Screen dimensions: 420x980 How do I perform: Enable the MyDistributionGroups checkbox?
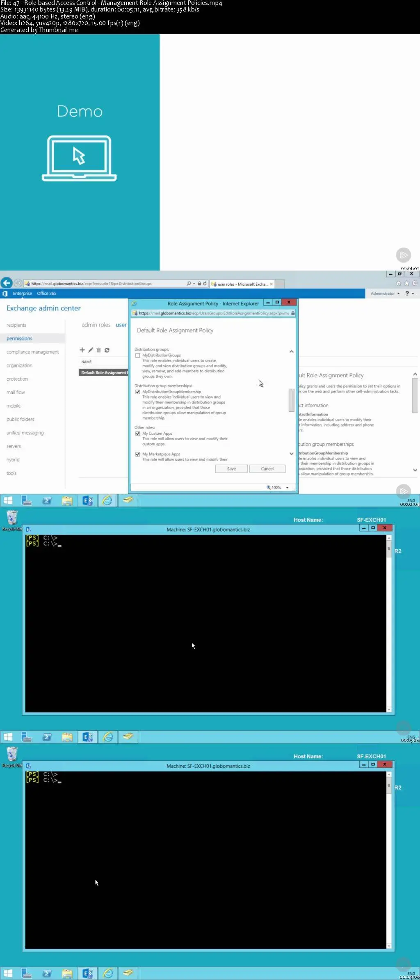click(x=138, y=356)
